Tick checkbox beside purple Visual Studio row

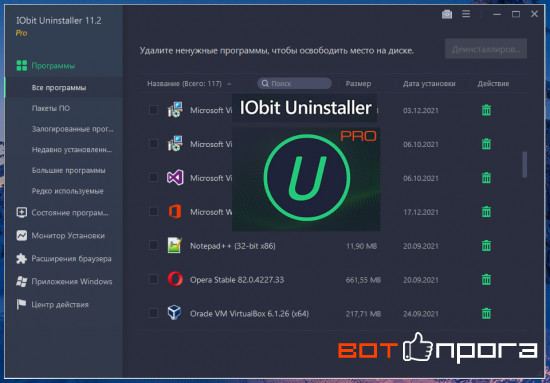[153, 177]
